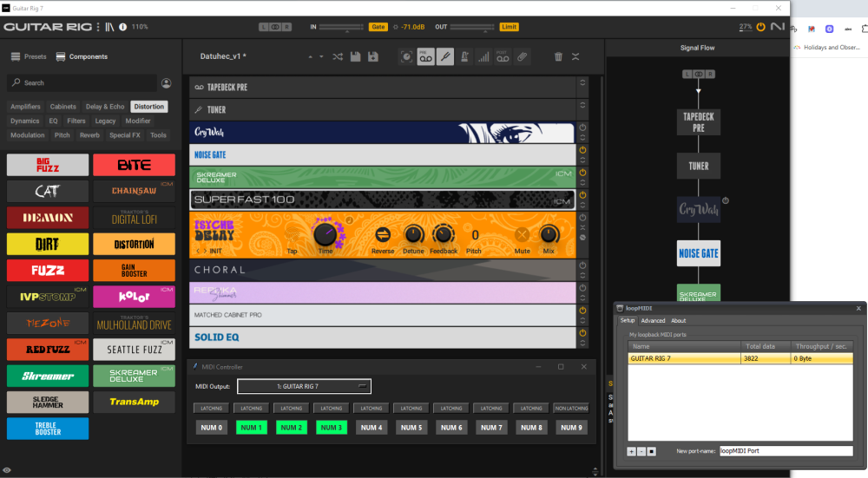Click the Save As New preset icon
The height and width of the screenshot is (478, 868).
pos(373,56)
